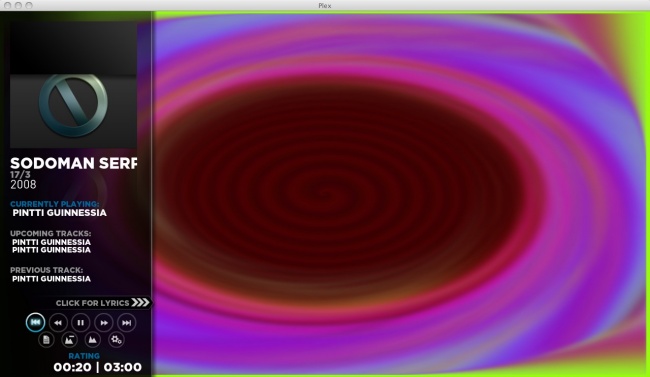Viewport: 650px width, 377px height.
Task: Click the SODOMAN SERF album title
Action: tap(73, 163)
